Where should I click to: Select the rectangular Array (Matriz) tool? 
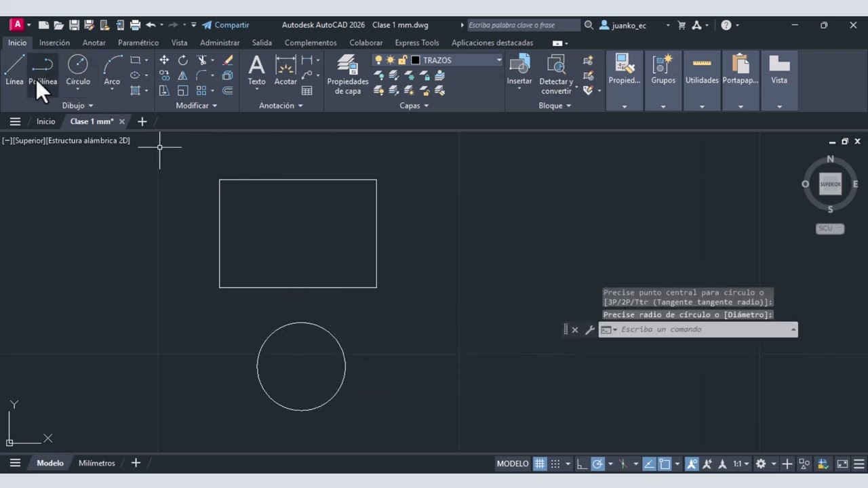pos(201,90)
